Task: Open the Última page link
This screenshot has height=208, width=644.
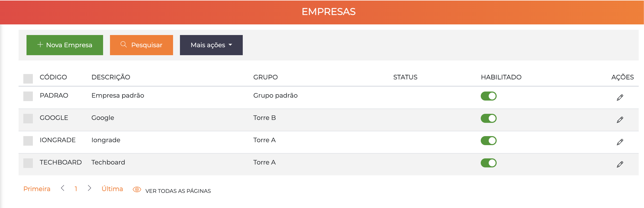Action: (x=112, y=189)
